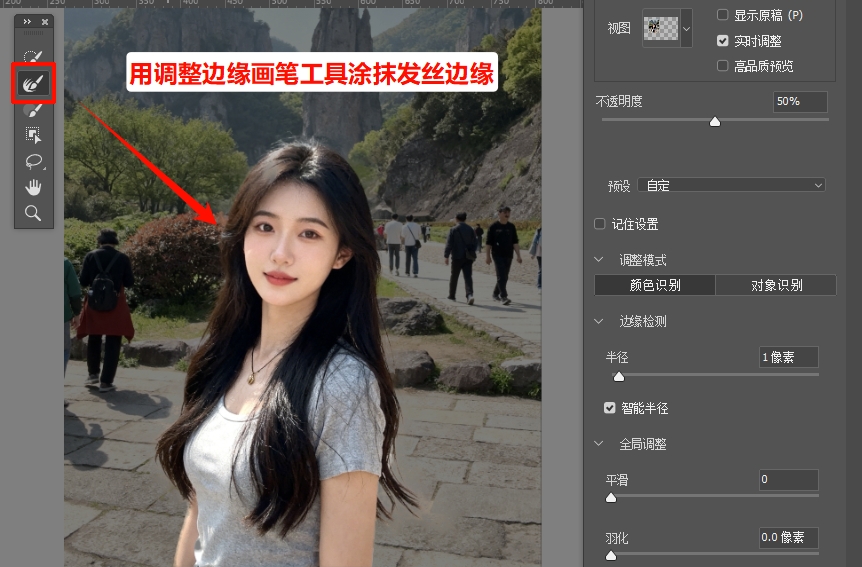This screenshot has height=567, width=862.
Task: Toggle the 实时调整 checkbox
Action: tap(723, 41)
